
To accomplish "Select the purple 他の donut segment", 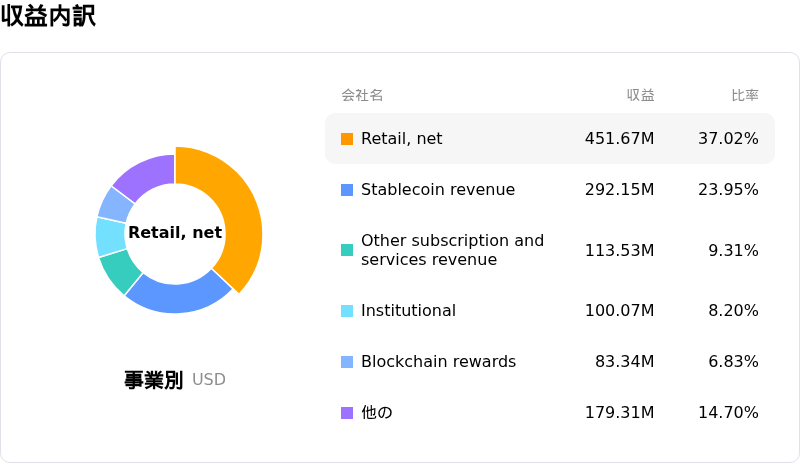I will (148, 174).
